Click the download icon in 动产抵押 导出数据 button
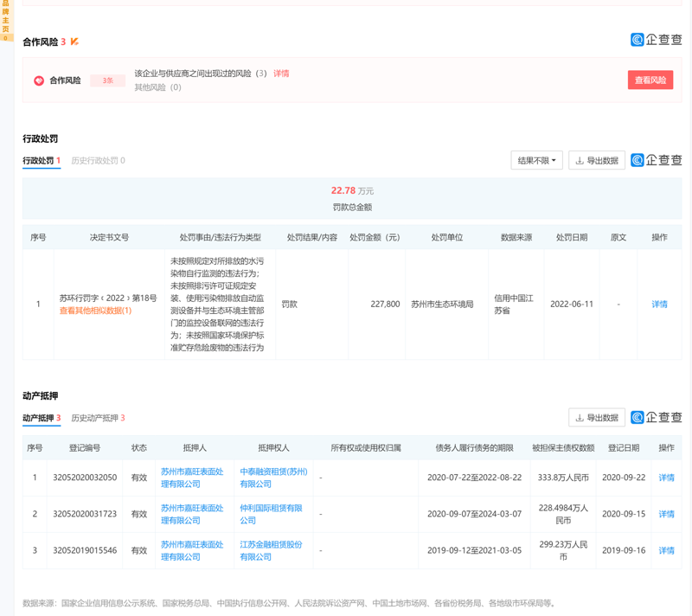 click(580, 418)
